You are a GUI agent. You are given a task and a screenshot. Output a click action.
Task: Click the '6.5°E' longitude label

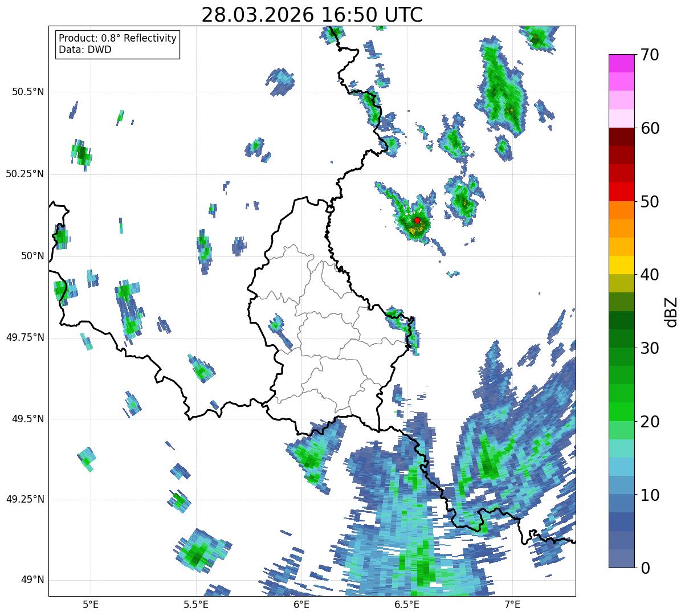tap(407, 604)
